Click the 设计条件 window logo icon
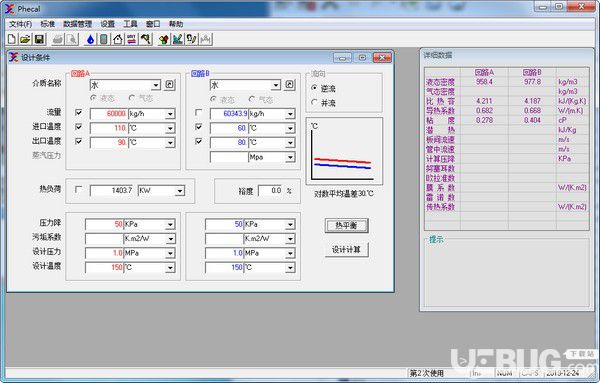 pyautogui.click(x=14, y=57)
